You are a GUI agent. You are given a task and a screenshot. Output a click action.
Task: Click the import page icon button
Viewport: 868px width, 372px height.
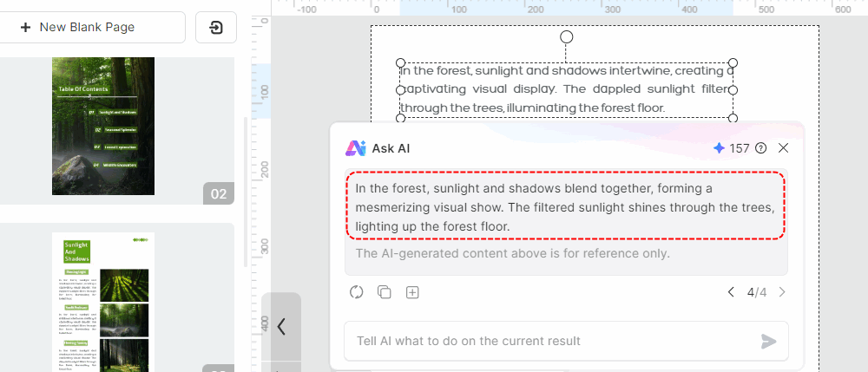[x=216, y=27]
